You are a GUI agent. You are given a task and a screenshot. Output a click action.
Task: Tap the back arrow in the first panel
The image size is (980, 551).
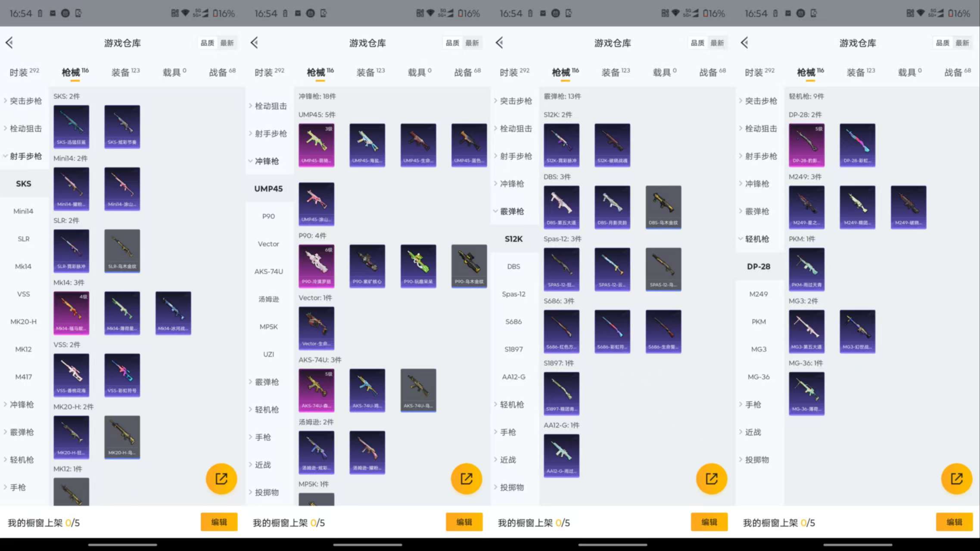coord(9,43)
